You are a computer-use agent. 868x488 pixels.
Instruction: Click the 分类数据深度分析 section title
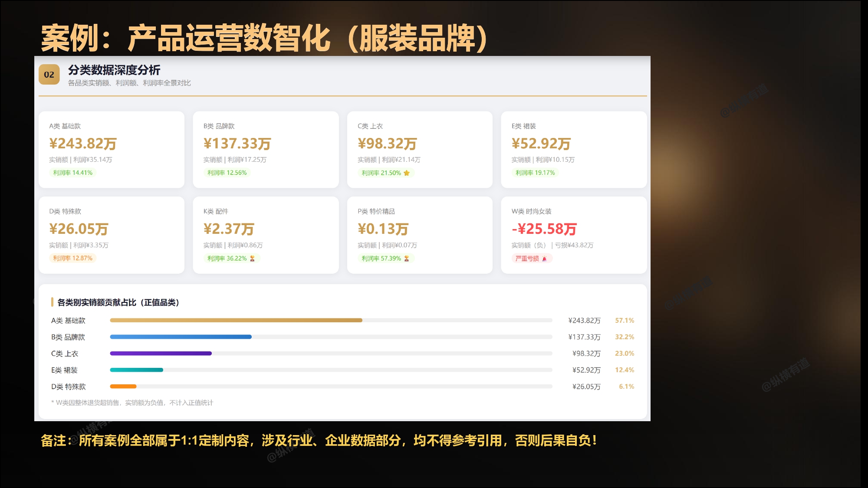[114, 70]
